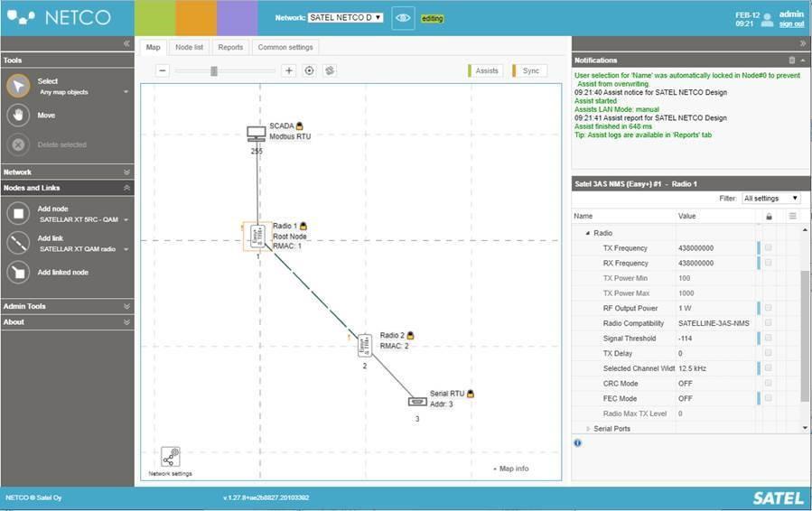
Task: Click the center map target icon
Action: (309, 70)
